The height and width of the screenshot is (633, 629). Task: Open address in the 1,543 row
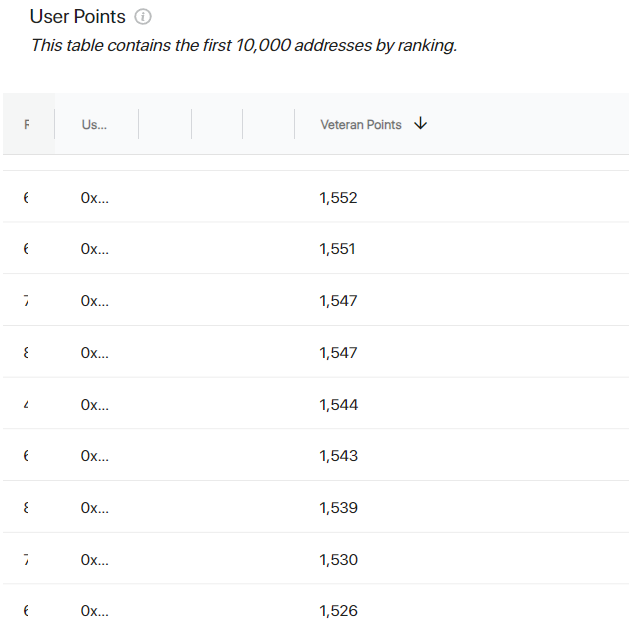pos(94,456)
